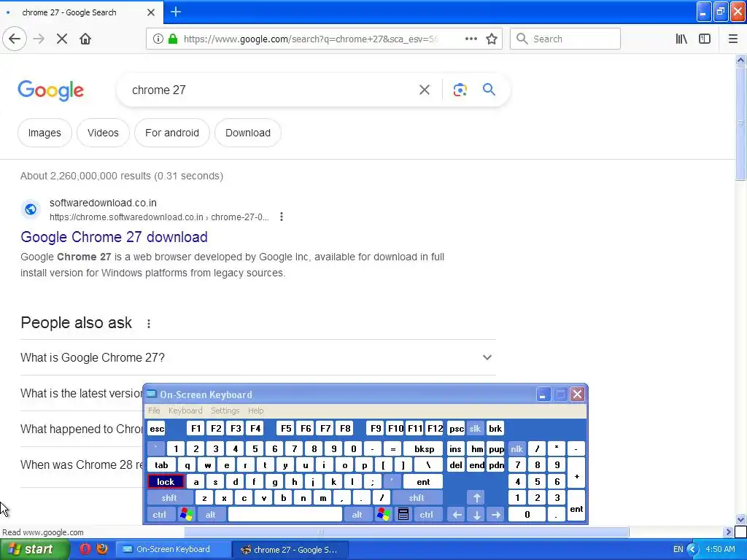Toggle scroll lock slk key
This screenshot has height=560, width=747.
[x=475, y=429]
